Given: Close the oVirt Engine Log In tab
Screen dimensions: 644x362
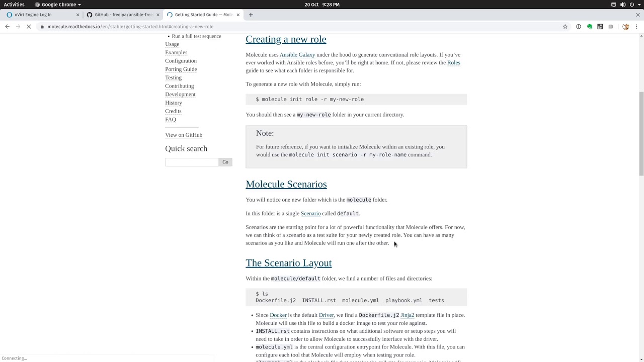Looking at the screenshot, I should pos(77,15).
